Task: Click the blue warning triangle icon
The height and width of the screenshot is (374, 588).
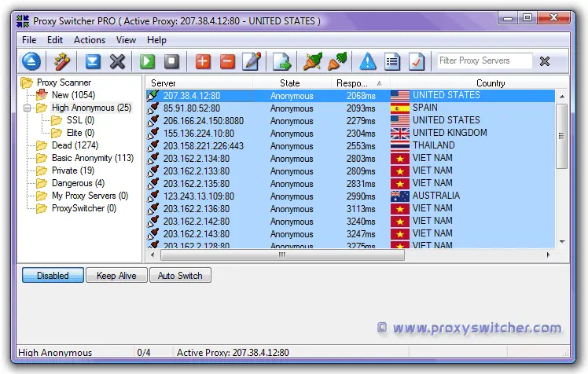Action: pos(368,61)
